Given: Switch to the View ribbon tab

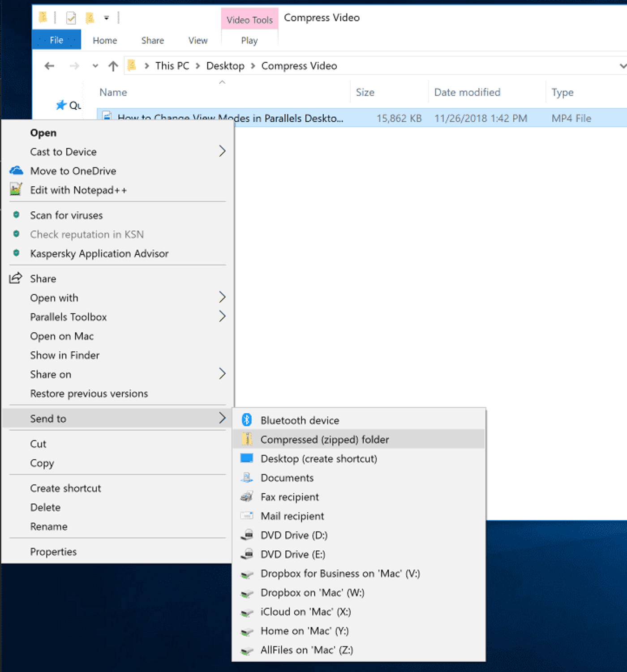Looking at the screenshot, I should click(x=198, y=40).
